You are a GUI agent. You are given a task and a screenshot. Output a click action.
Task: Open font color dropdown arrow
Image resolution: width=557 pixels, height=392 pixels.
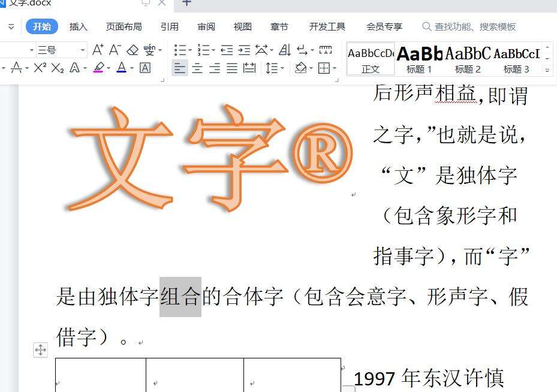tap(131, 68)
